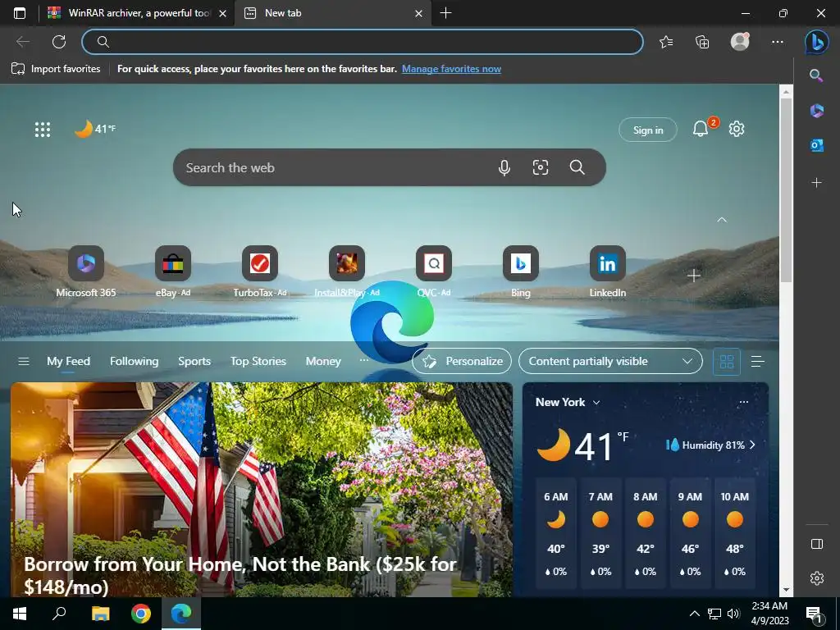The height and width of the screenshot is (630, 840).
Task: Open the Sports feed tab
Action: (x=194, y=362)
